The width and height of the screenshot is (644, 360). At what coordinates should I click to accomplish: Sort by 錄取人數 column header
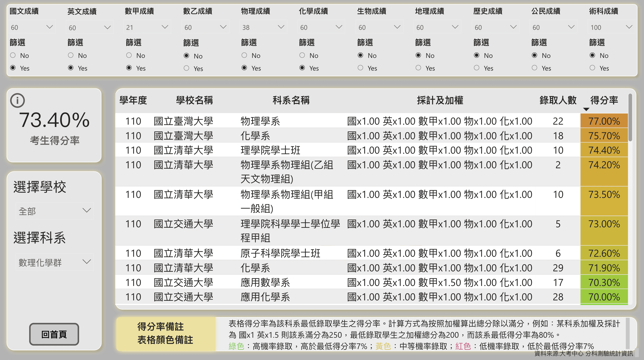pyautogui.click(x=558, y=100)
